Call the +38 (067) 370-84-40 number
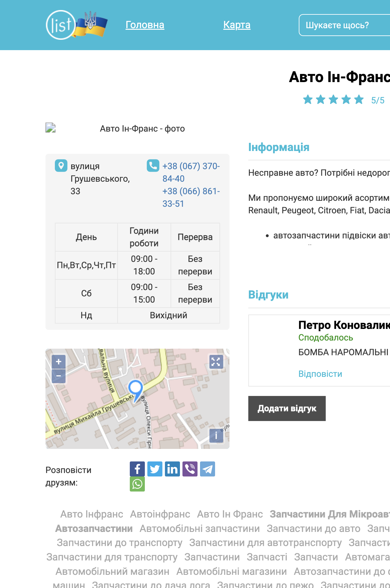Screen dimensions: 390x588 click(191, 172)
